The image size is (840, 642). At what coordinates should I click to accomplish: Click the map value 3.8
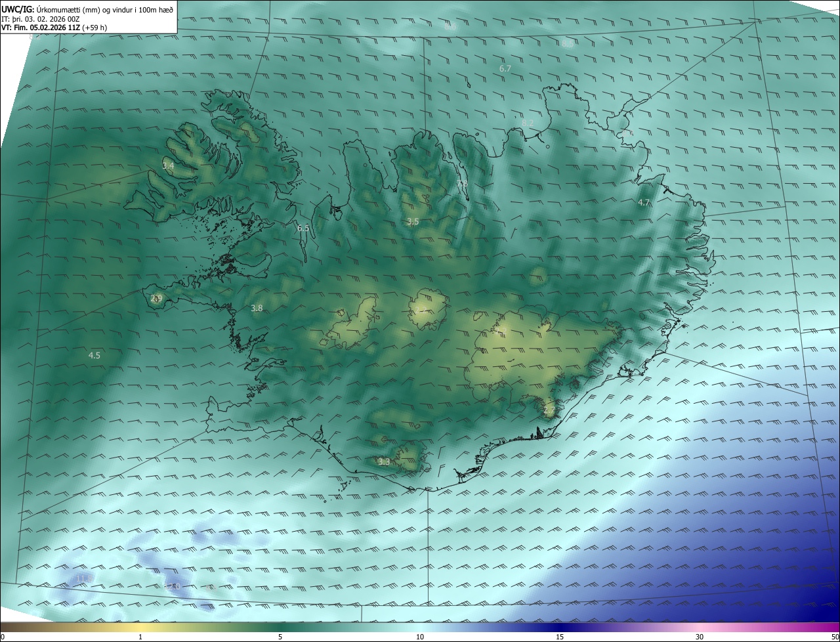tap(257, 308)
